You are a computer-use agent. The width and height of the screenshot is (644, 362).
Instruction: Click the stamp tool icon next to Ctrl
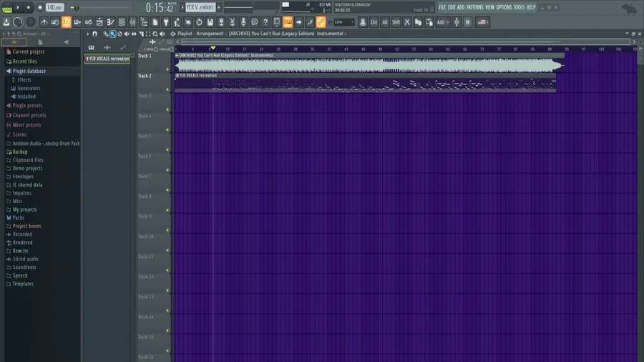click(363, 22)
